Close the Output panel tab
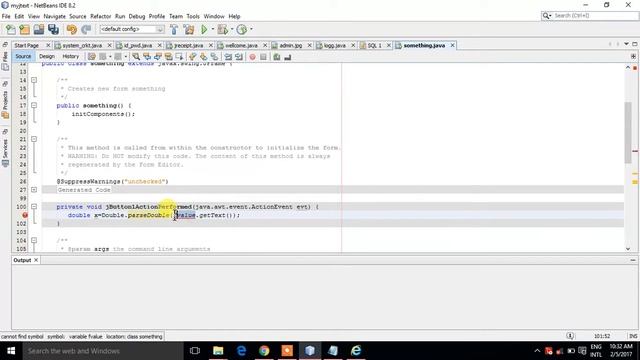 (x=36, y=260)
